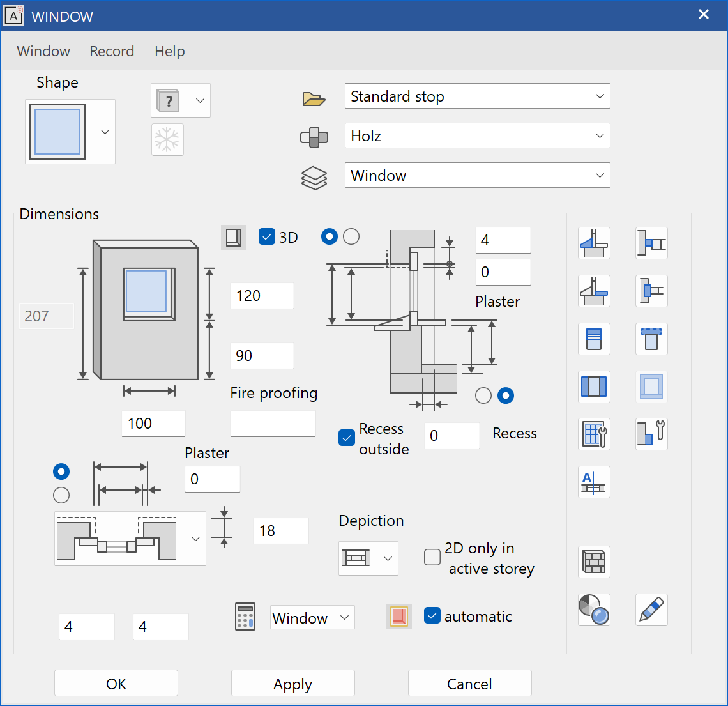Select the empty radio button right of 3D
This screenshot has width=728, height=706.
[x=351, y=236]
